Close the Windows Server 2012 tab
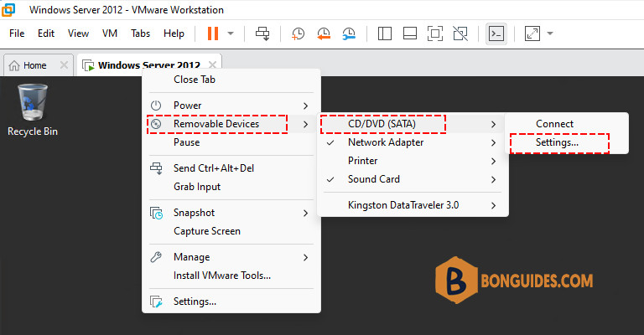Screen dimensions: 644x335 pos(212,64)
